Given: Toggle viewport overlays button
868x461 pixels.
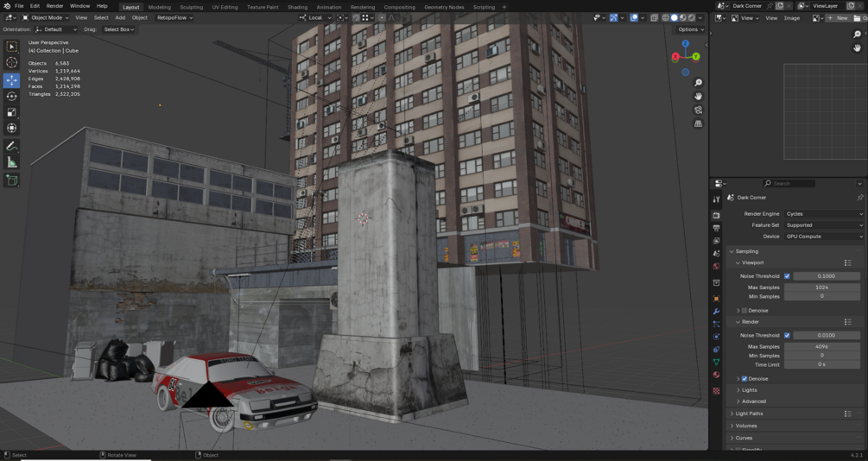Looking at the screenshot, I should pyautogui.click(x=634, y=18).
